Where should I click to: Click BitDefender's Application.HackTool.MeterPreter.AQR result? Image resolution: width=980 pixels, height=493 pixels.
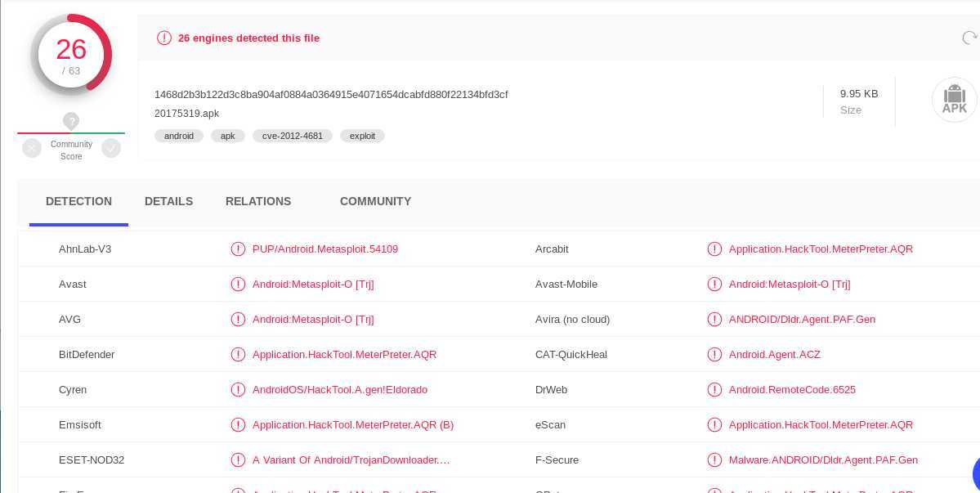tap(344, 354)
